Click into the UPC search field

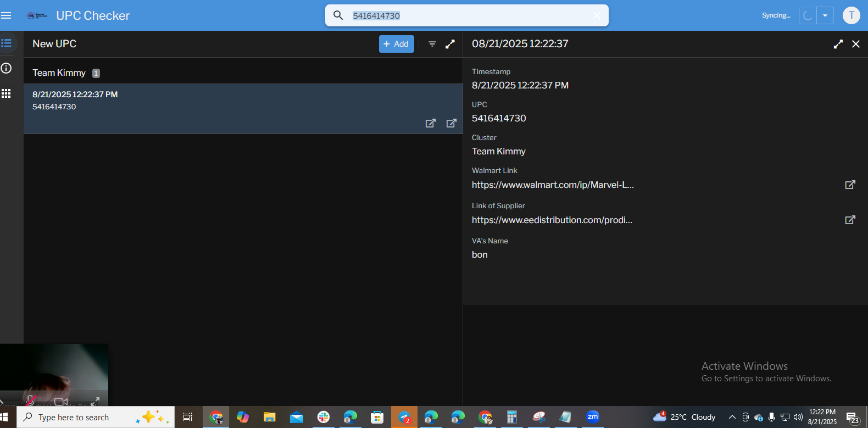click(x=467, y=15)
